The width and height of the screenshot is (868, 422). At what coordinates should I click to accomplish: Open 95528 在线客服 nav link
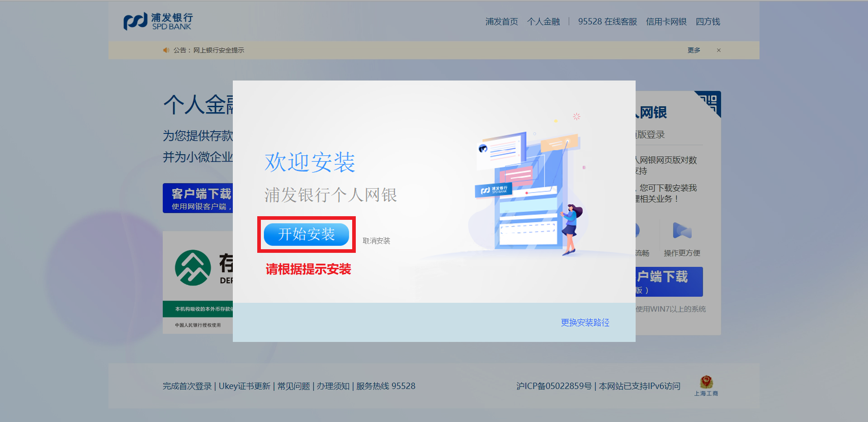coord(608,22)
